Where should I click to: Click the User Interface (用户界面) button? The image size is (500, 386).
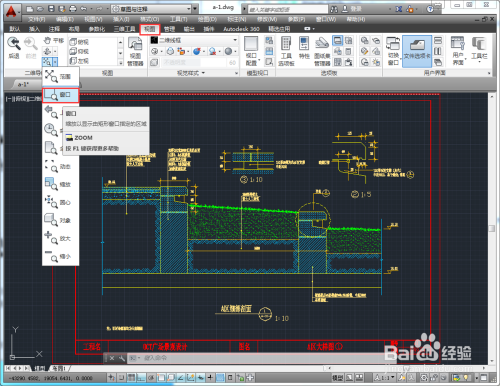click(x=458, y=51)
